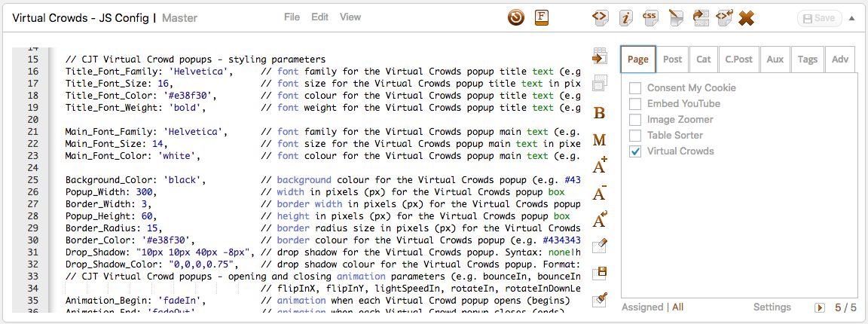Click line number 25 in gutter
This screenshot has width=868, height=324.
tap(32, 180)
